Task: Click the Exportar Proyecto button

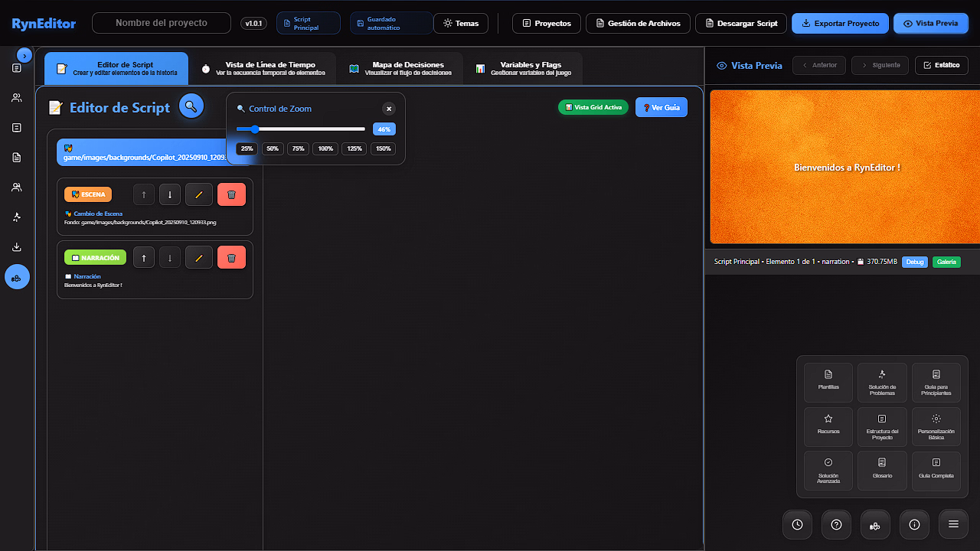Action: click(x=840, y=24)
